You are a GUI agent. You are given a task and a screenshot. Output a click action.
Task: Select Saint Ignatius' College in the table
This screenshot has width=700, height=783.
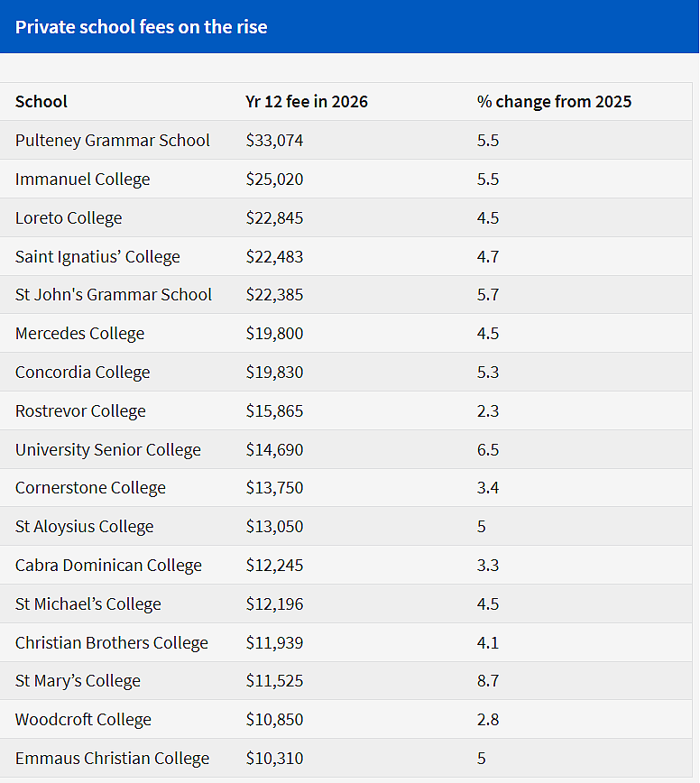(97, 256)
